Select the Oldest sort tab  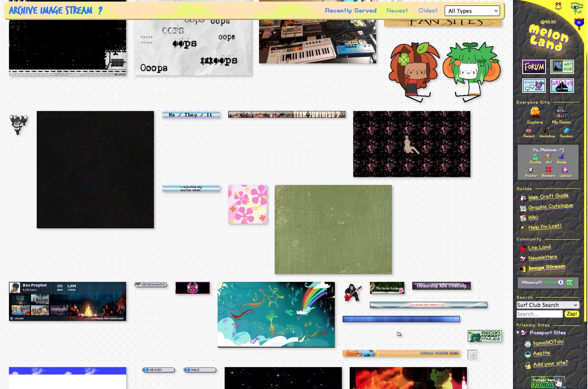pos(428,11)
